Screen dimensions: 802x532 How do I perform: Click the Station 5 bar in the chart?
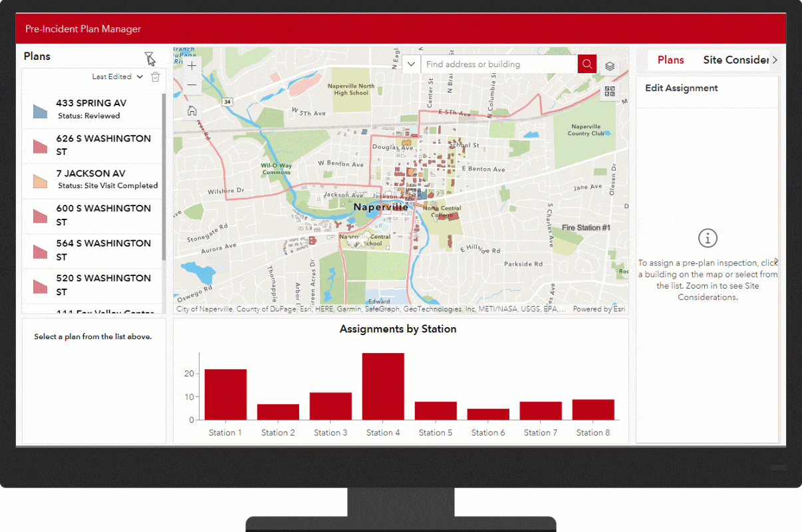click(x=436, y=410)
